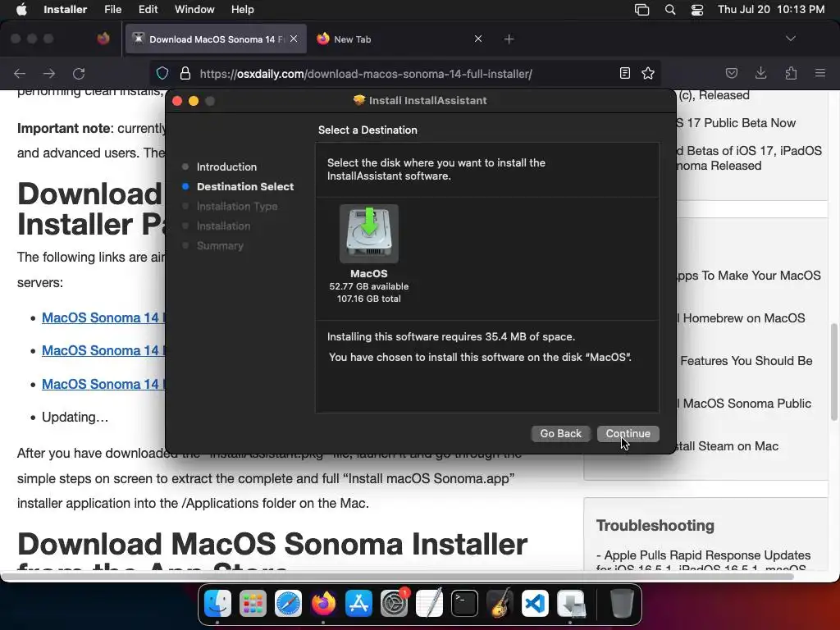Click the date and time in the menu bar

[771, 9]
